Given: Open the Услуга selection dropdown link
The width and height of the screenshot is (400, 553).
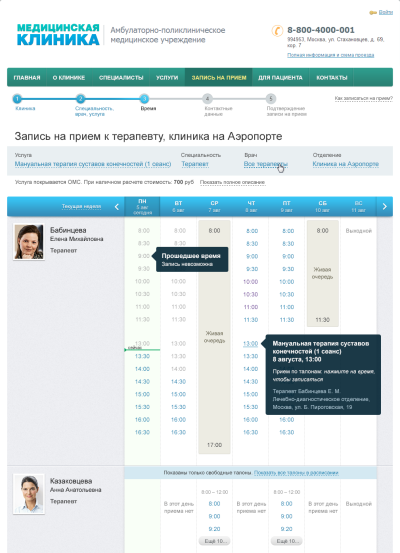Looking at the screenshot, I should (x=93, y=164).
